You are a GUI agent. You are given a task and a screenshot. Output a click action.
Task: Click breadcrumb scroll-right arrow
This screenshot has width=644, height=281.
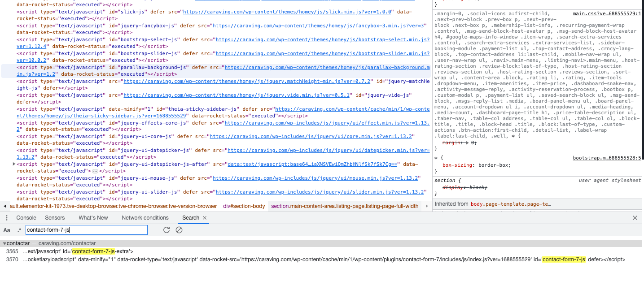[427, 206]
